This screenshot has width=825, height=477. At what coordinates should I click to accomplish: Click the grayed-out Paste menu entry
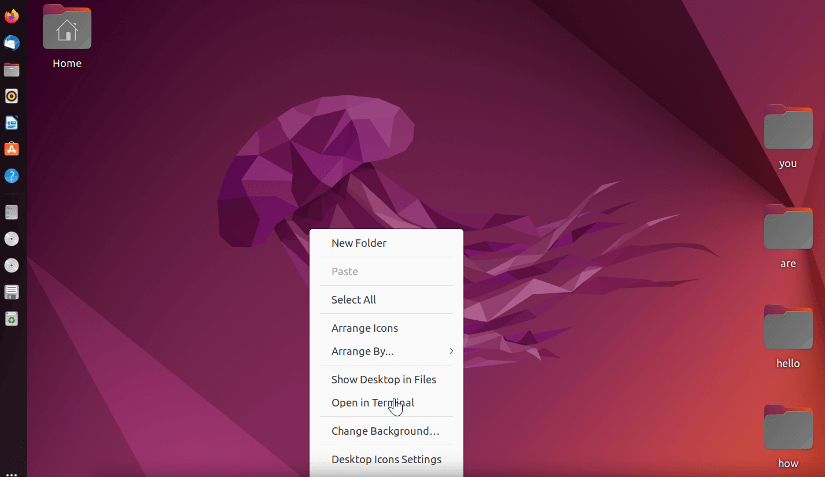(386, 271)
